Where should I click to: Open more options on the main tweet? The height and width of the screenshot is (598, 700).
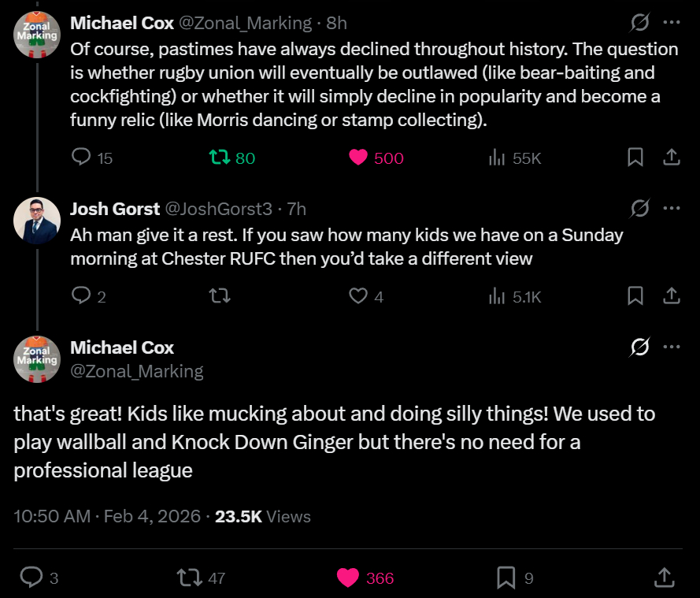(x=671, y=347)
